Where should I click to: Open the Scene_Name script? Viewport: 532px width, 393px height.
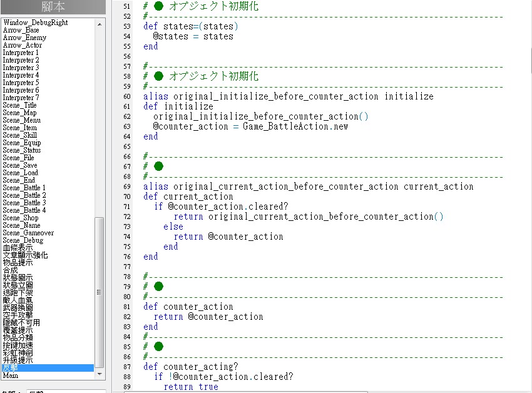click(22, 225)
